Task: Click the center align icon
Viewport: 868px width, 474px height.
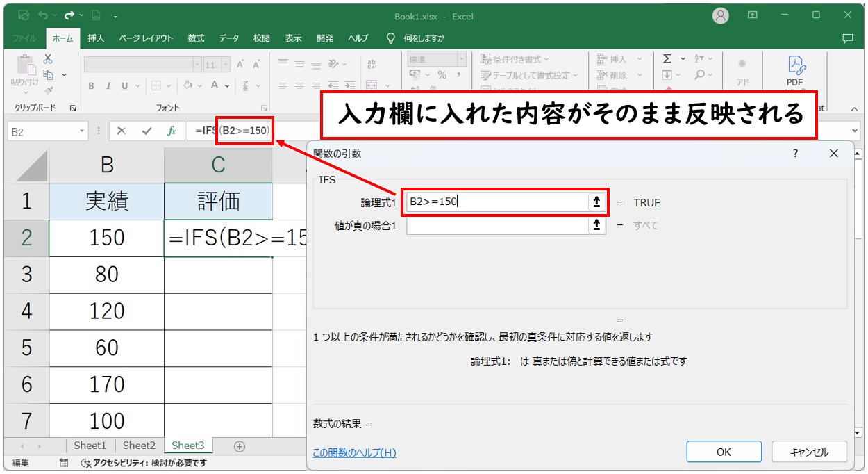Action: 299,86
